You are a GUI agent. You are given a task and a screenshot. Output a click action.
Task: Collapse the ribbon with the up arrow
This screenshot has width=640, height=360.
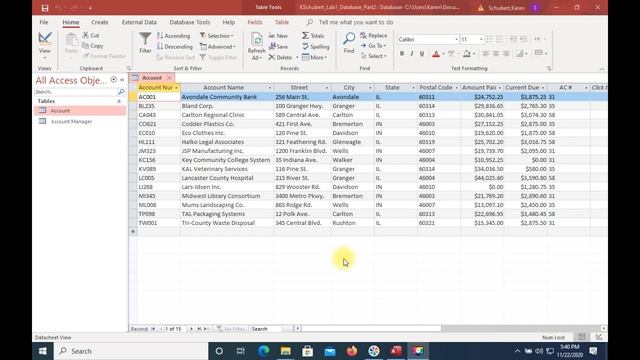[x=602, y=69]
